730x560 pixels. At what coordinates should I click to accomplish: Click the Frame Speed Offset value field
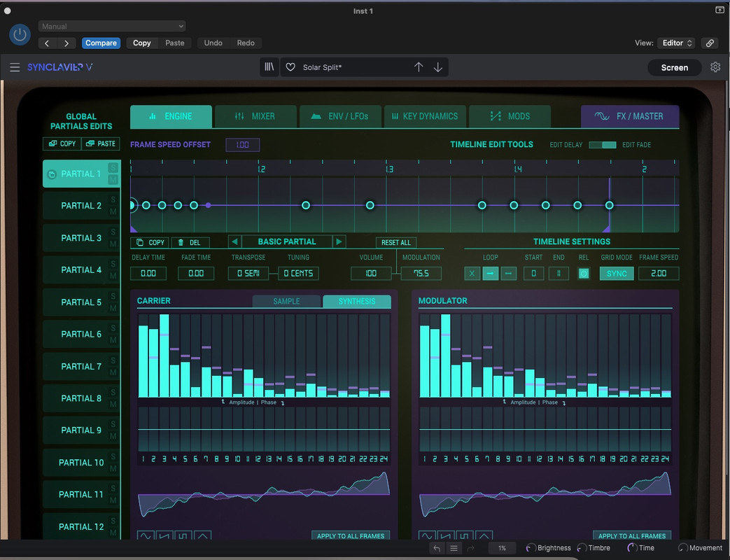(x=243, y=145)
